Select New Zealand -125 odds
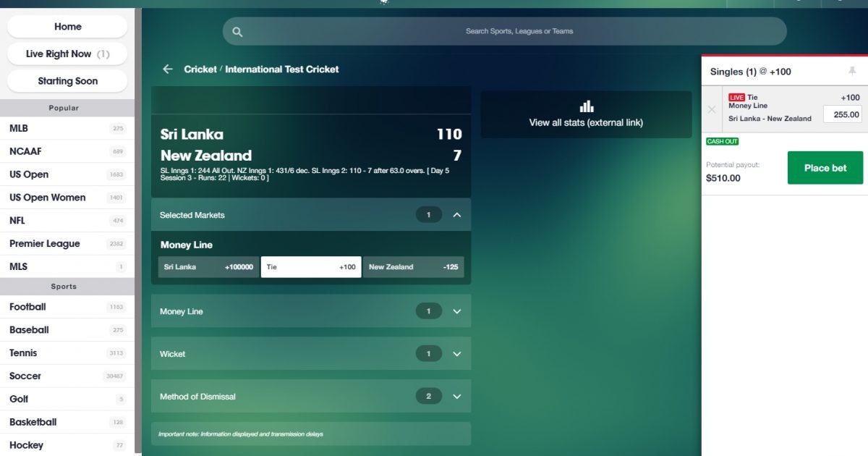868x456 pixels. [x=413, y=267]
